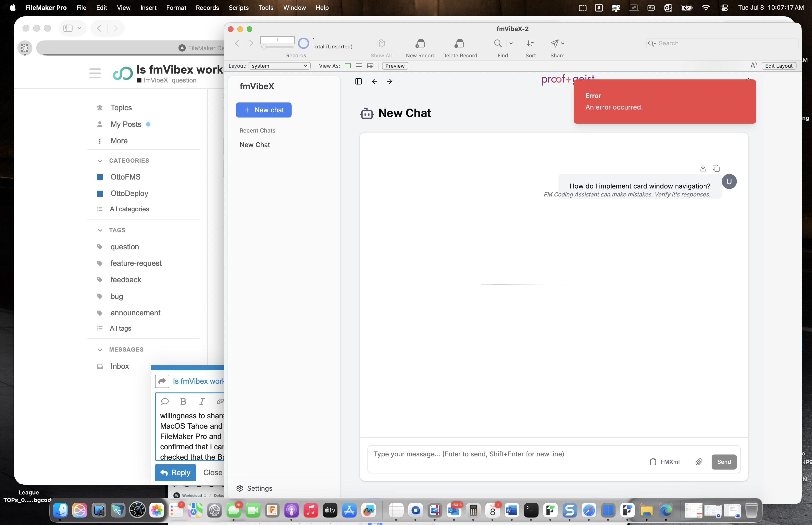Click the italic icon in reply editor
812x525 pixels.
click(202, 401)
